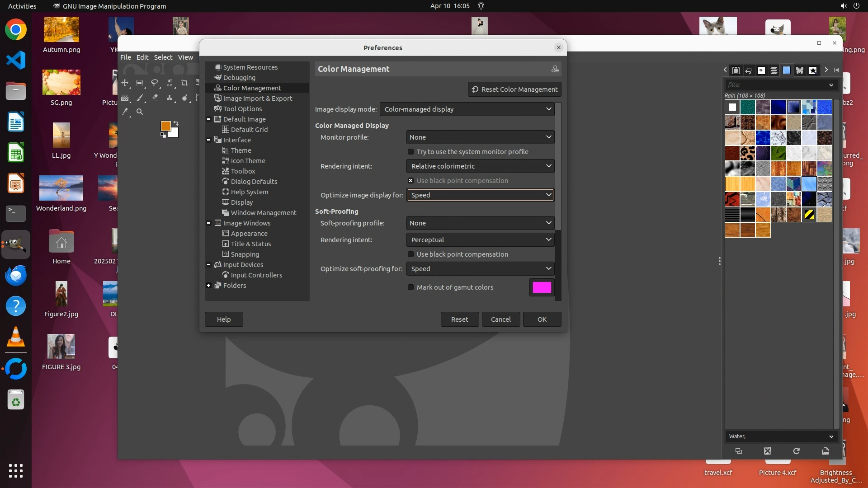Select the Crop tool
Screen dimensions: 868x488
[x=184, y=83]
